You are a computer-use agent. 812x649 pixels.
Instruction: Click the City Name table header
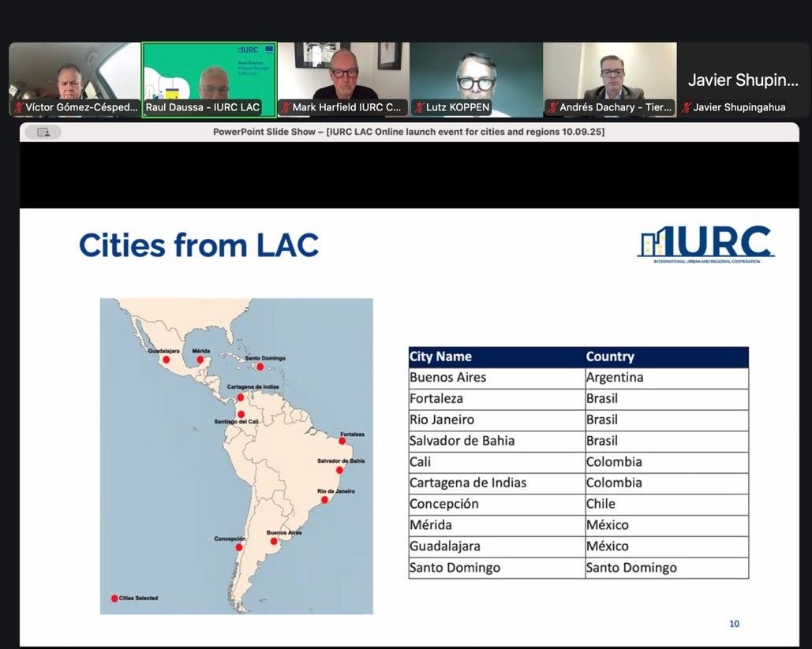pos(440,356)
